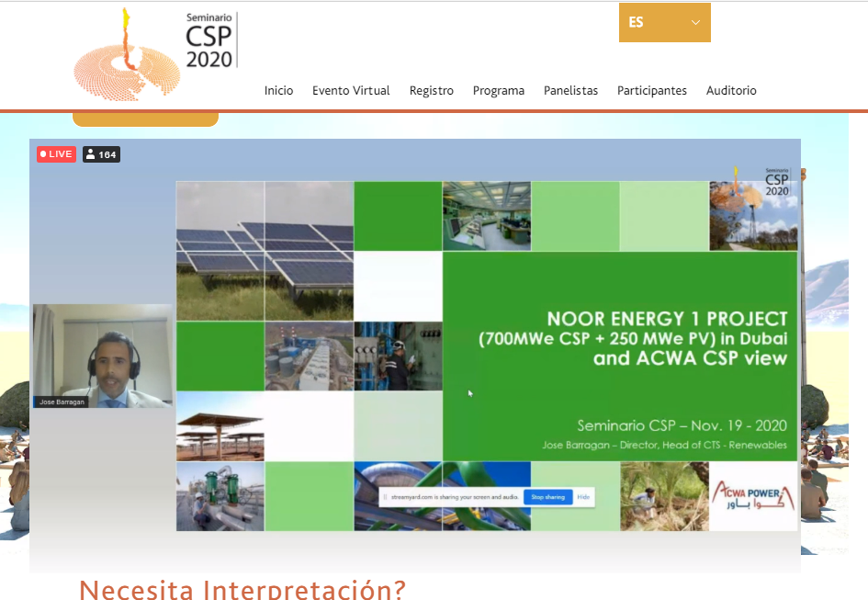Navigate to Registro

[x=431, y=90]
